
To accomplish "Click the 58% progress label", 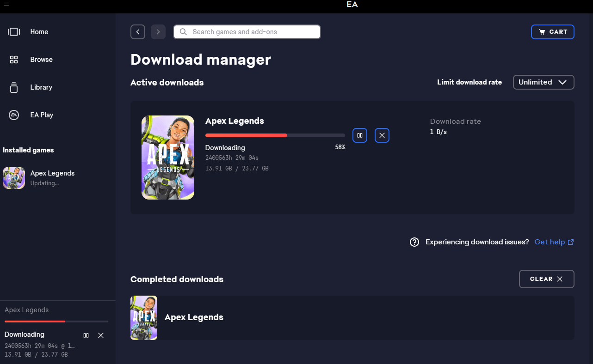I will (340, 147).
